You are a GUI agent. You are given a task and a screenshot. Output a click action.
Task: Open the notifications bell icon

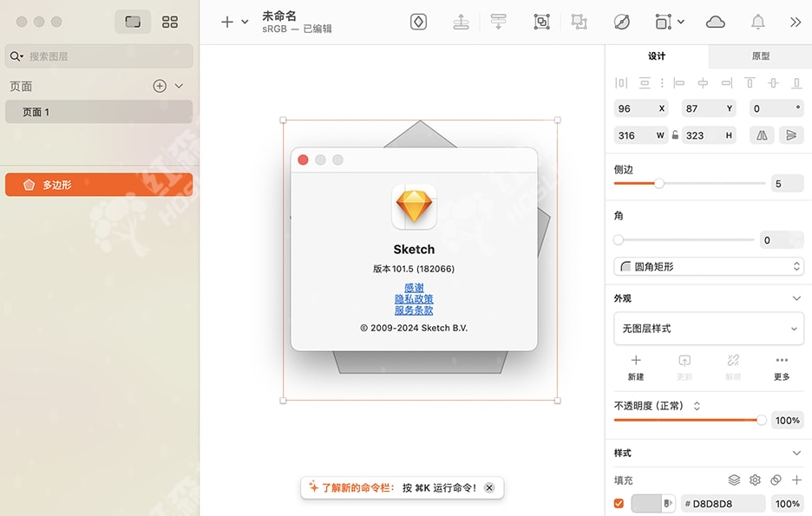point(757,22)
